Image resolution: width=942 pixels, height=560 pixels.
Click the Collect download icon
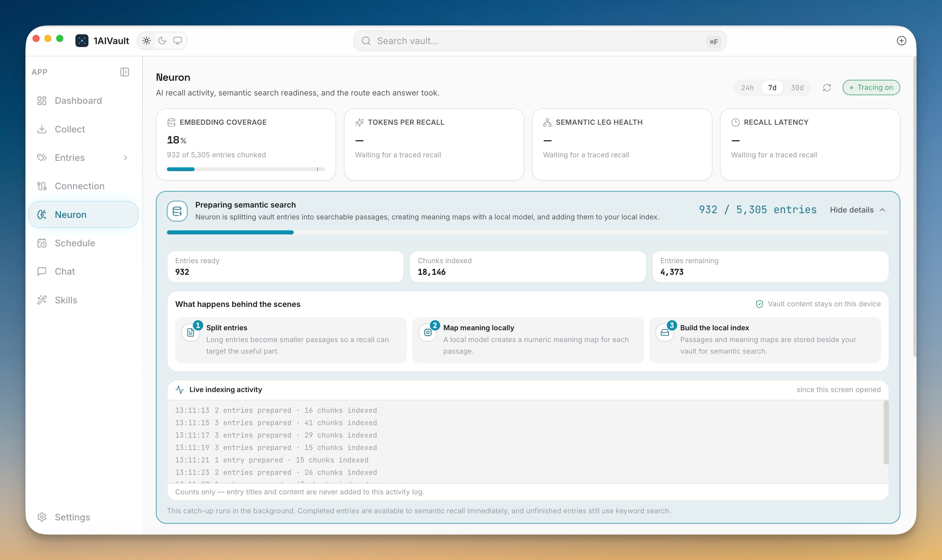click(42, 129)
